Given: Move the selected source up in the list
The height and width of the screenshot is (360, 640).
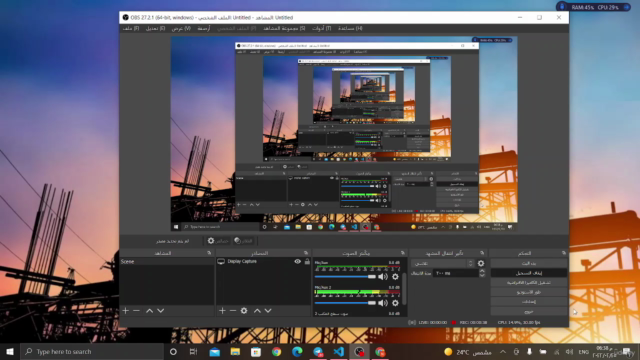Looking at the screenshot, I should pyautogui.click(x=257, y=311).
